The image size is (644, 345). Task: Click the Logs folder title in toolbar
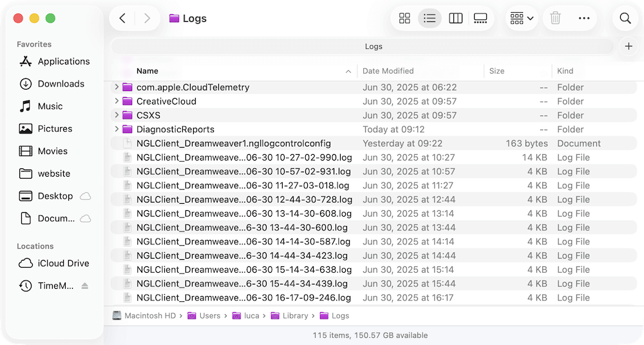coord(188,18)
